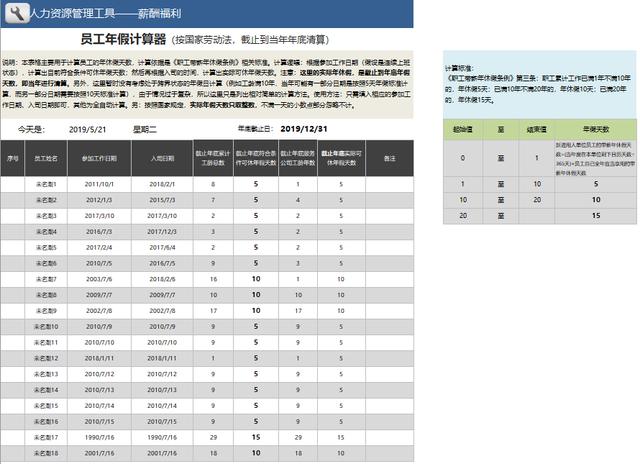
Task: Select employee name cell 未名氏1
Action: 47,185
